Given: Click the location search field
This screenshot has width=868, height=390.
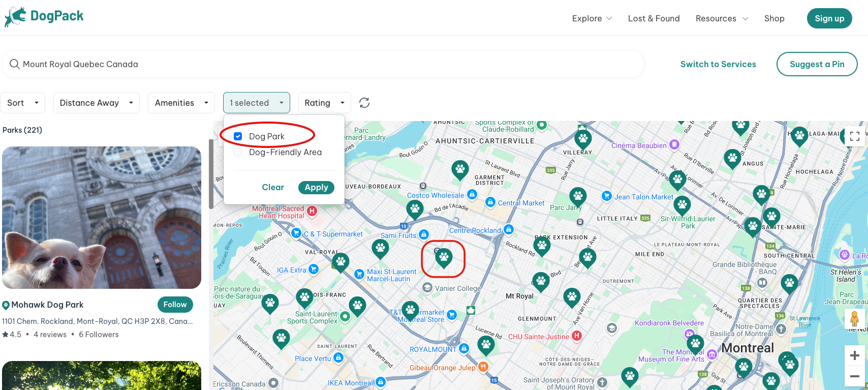Looking at the screenshot, I should [x=325, y=64].
